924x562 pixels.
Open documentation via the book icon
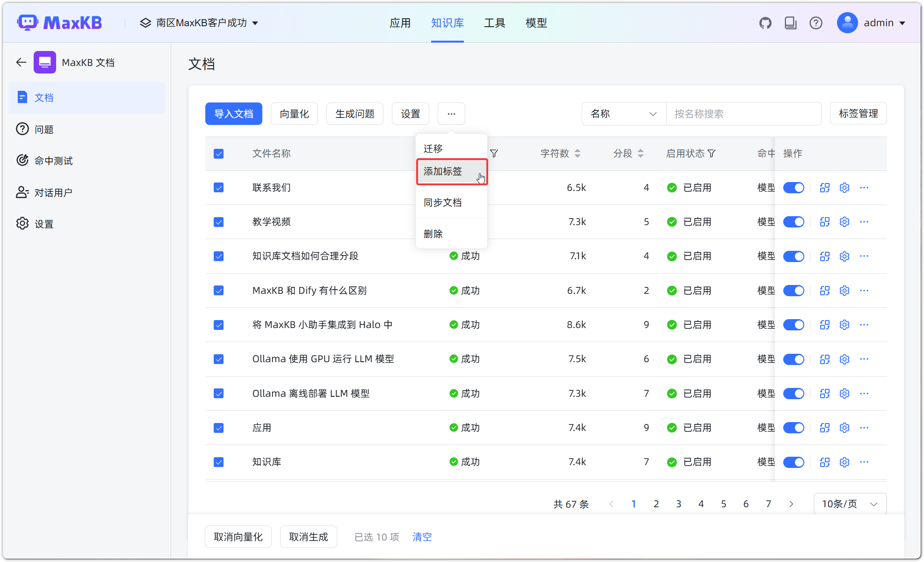pos(791,22)
